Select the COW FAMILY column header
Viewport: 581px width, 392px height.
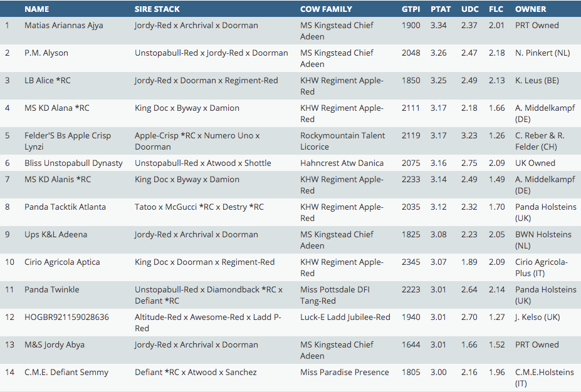(326, 9)
